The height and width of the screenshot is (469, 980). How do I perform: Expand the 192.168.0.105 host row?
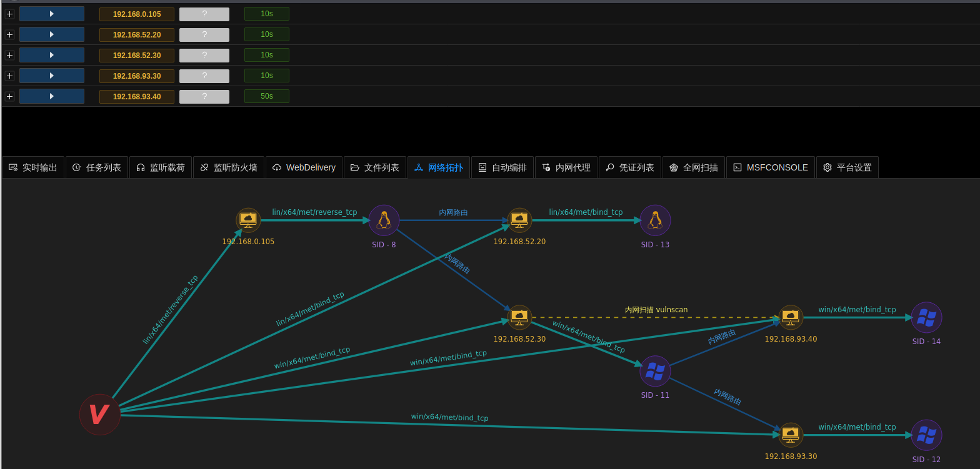click(9, 14)
